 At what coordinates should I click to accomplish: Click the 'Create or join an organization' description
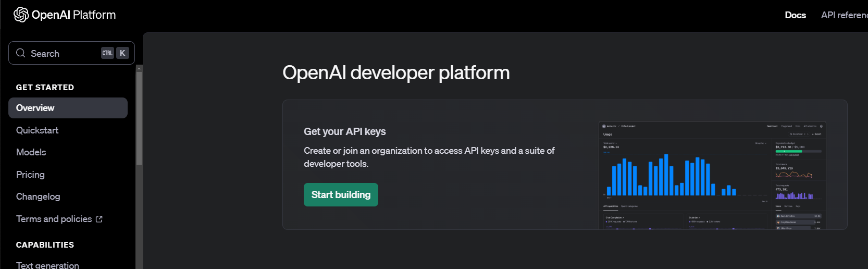coord(429,157)
